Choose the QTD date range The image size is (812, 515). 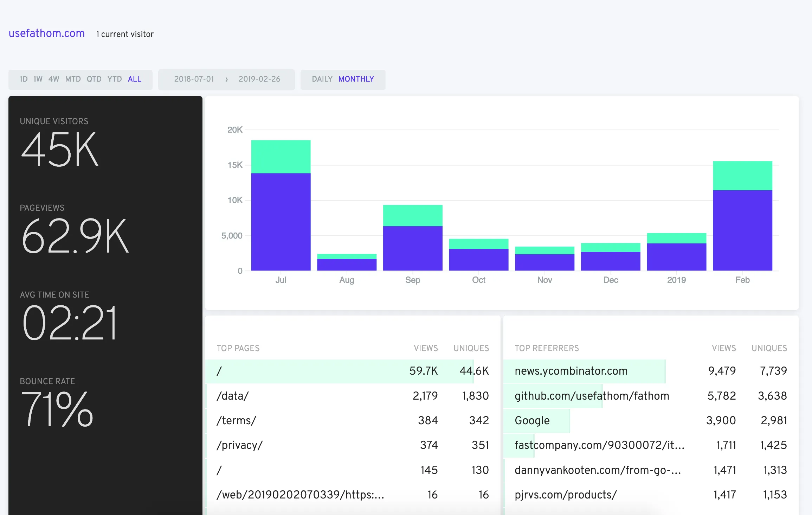[94, 79]
